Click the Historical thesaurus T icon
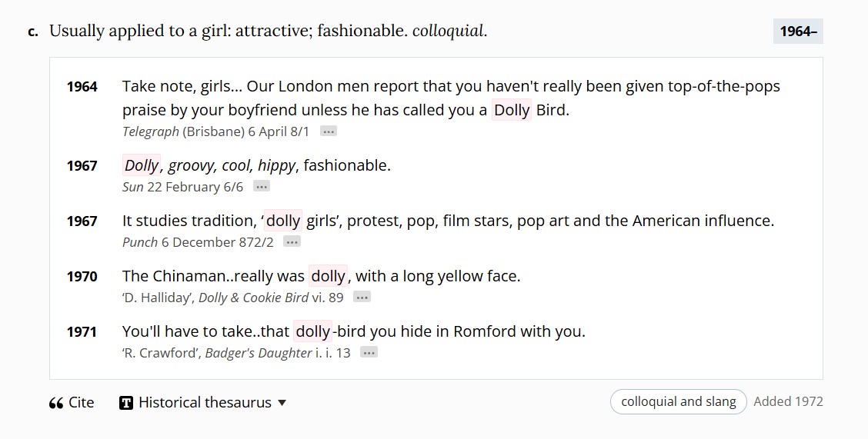This screenshot has height=439, width=868. point(126,403)
